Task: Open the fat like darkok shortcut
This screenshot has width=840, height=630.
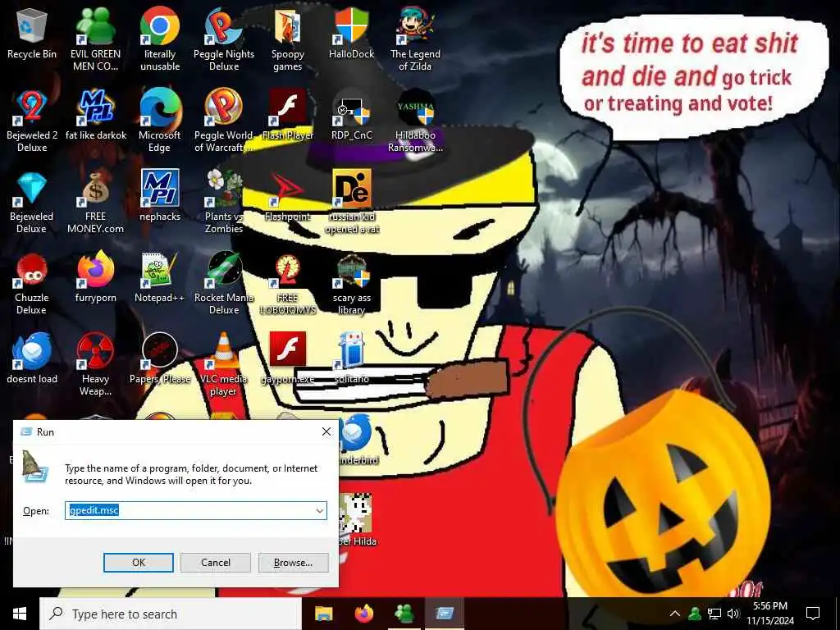Action: pos(95,115)
